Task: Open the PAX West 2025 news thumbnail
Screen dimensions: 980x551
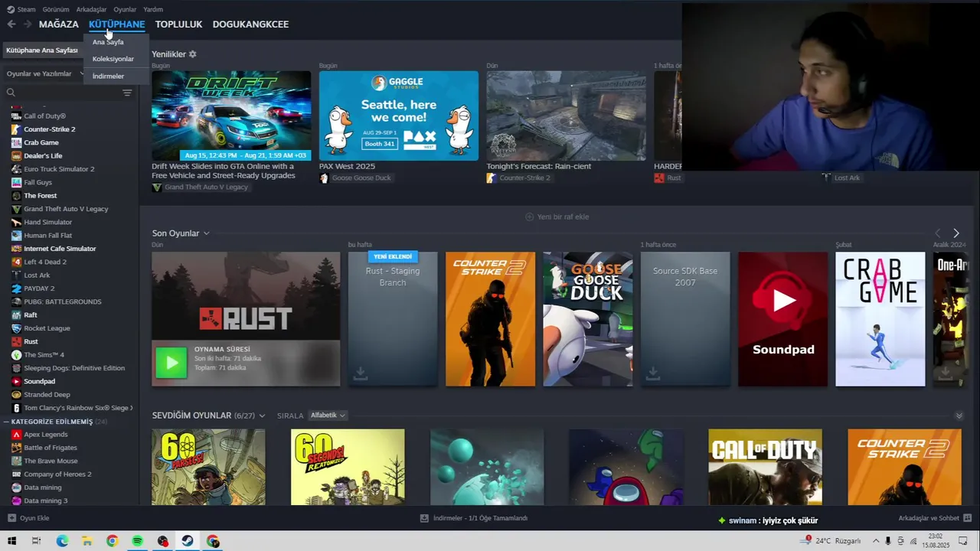Action: (398, 116)
